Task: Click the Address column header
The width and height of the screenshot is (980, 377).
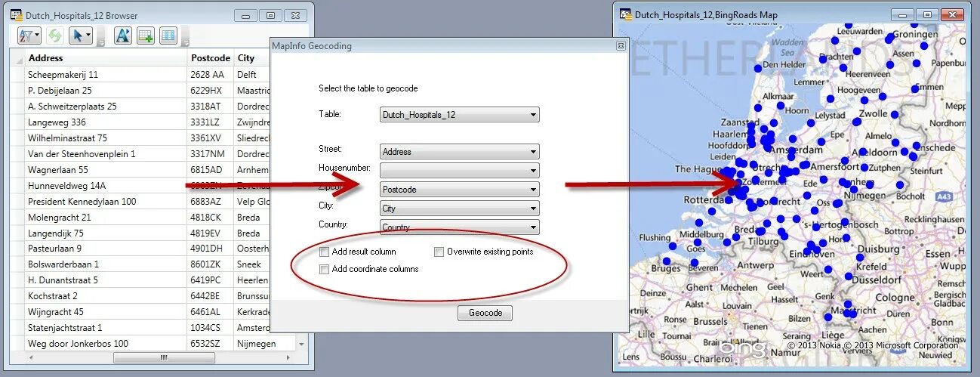Action: point(106,58)
